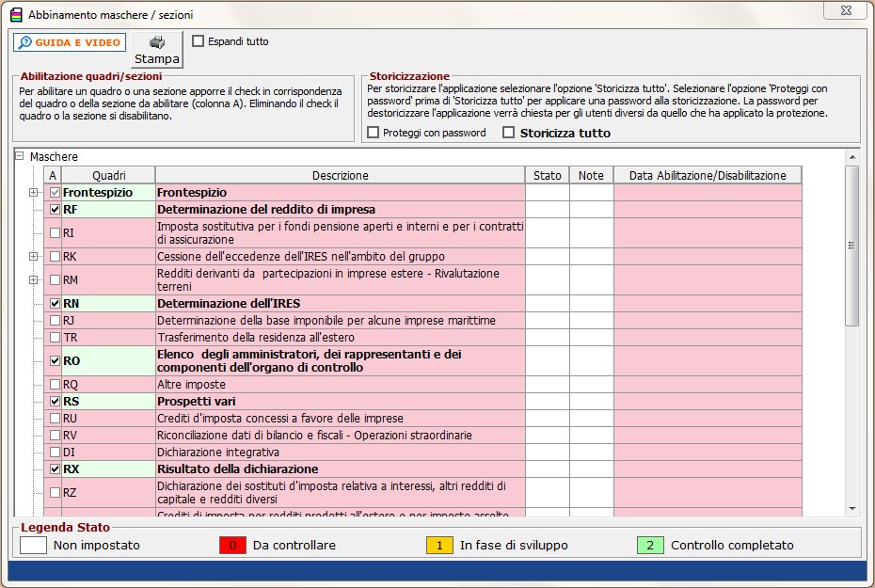Uncheck the RX quadro checkbox
Screen dimensions: 875x588
(55, 469)
